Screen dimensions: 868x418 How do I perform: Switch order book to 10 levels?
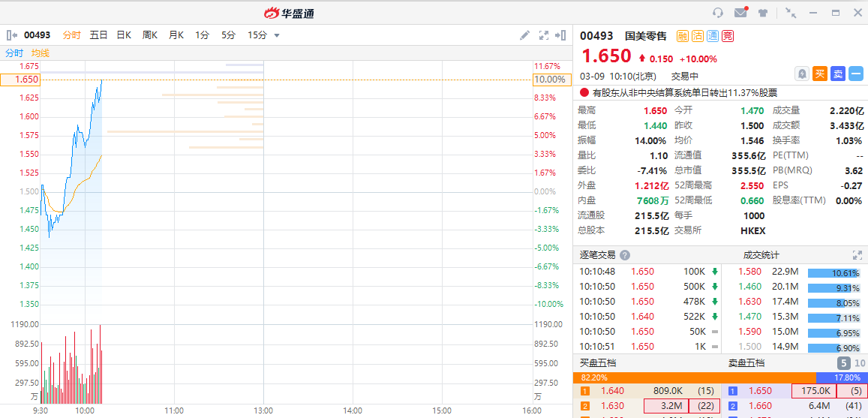(x=859, y=363)
